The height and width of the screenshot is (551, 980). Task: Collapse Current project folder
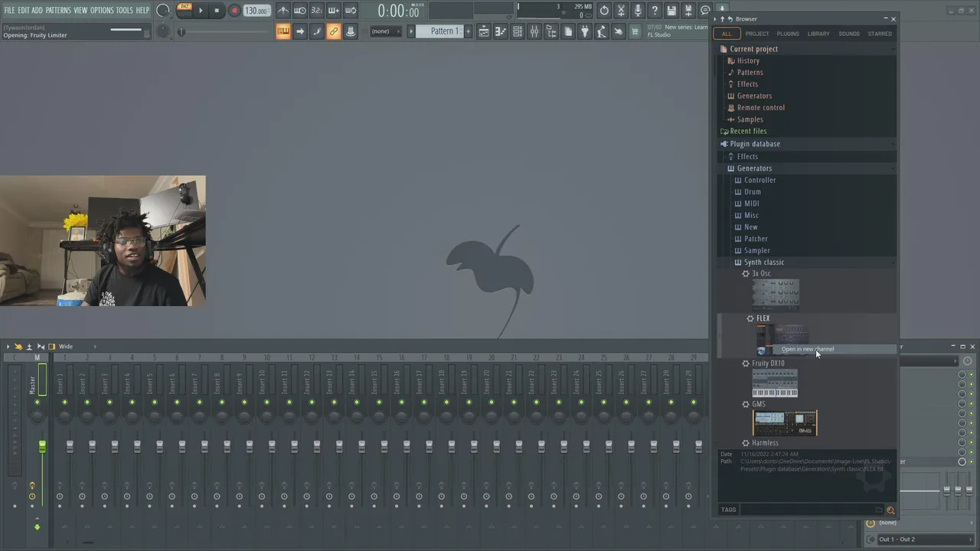click(x=753, y=49)
